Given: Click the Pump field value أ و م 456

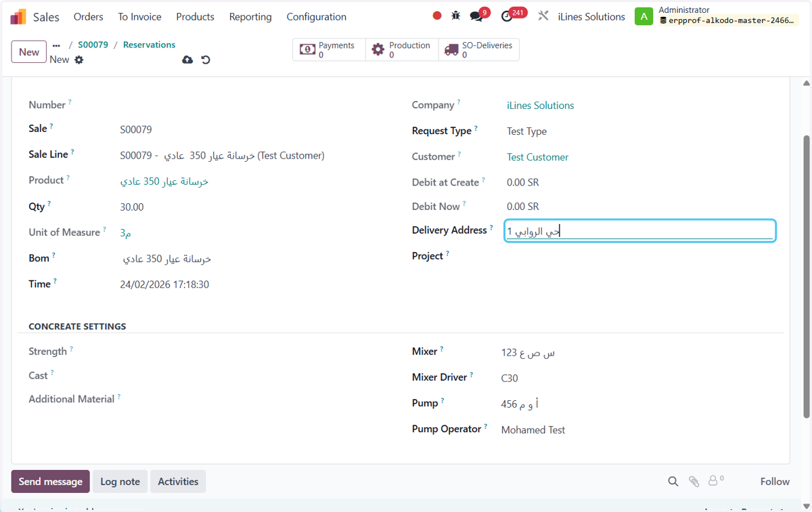Looking at the screenshot, I should 520,404.
